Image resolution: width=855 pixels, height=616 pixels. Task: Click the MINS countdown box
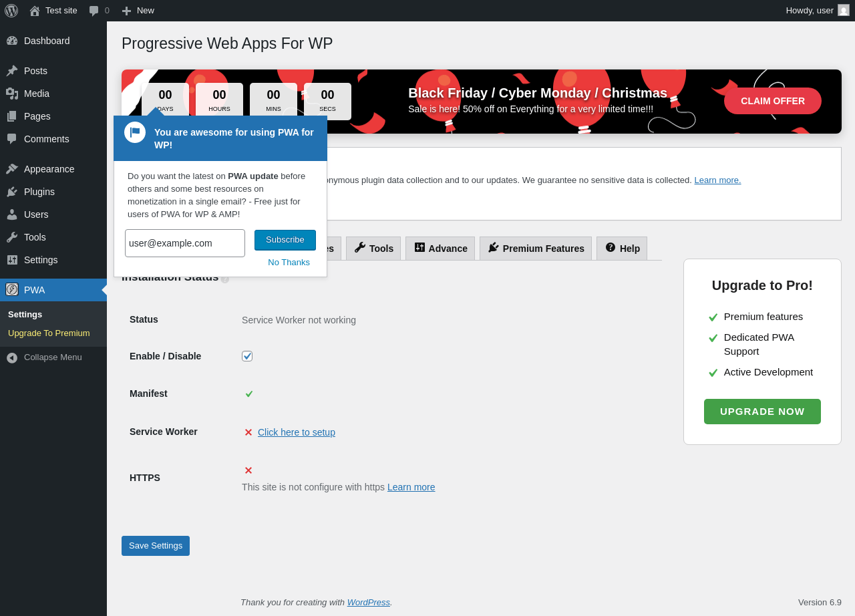273,102
